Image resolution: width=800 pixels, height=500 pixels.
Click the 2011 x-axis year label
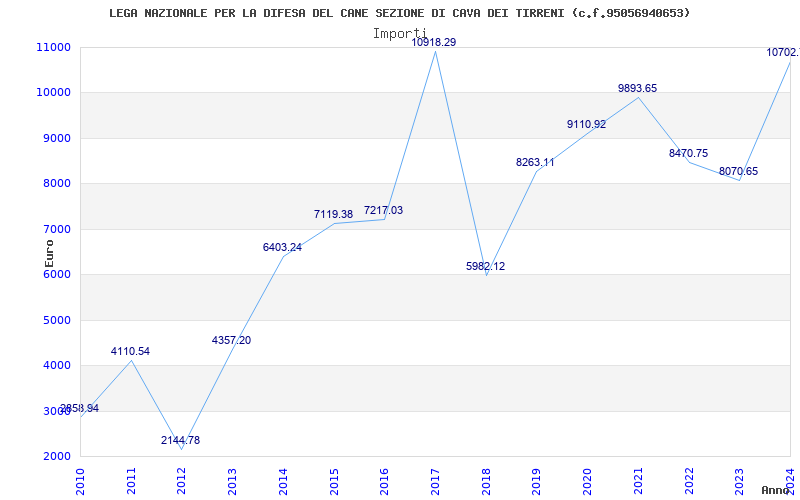pyautogui.click(x=131, y=481)
